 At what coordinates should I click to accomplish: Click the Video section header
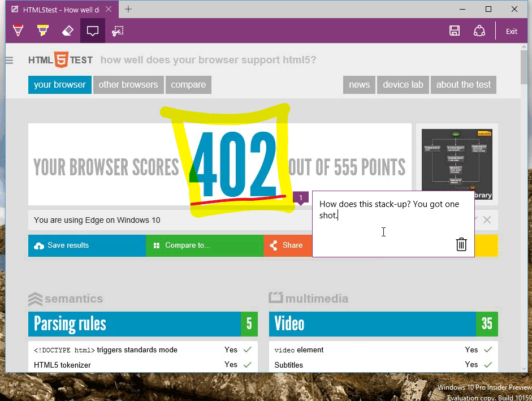click(373, 324)
